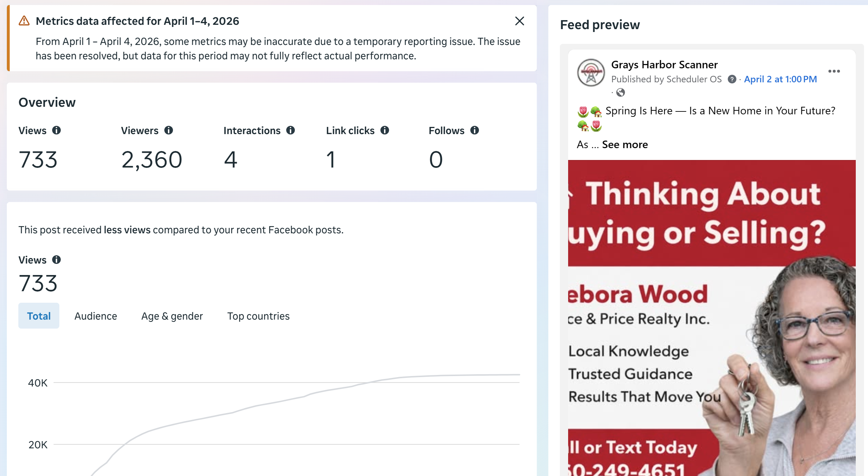This screenshot has height=476, width=868.
Task: Click the Scheduler OS question mark icon
Action: pyautogui.click(x=732, y=79)
